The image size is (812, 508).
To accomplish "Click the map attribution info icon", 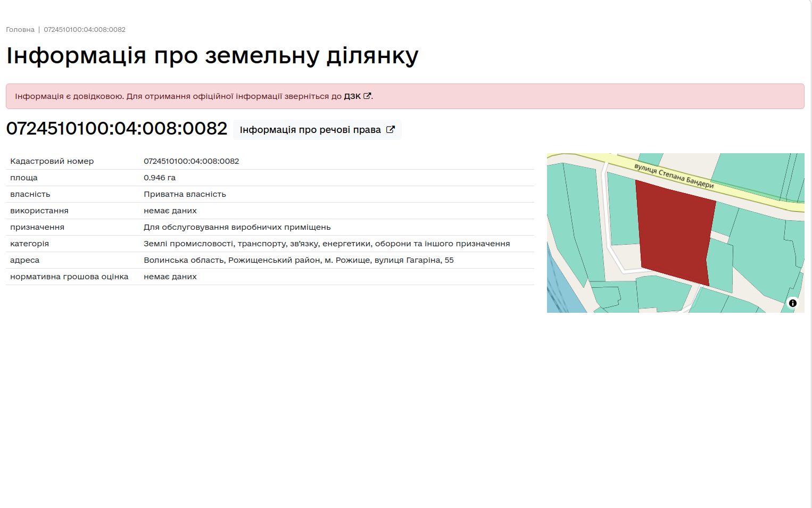I will click(792, 303).
